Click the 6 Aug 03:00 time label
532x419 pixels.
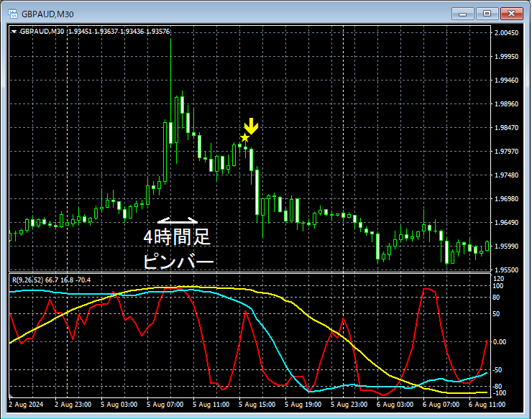(x=395, y=405)
